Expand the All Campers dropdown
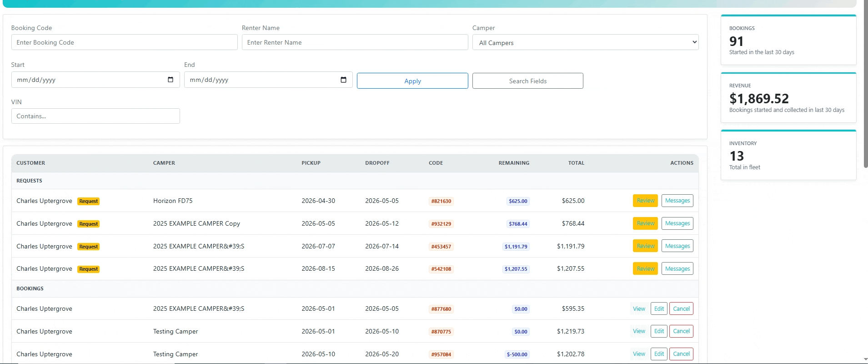This screenshot has height=364, width=868. click(585, 42)
